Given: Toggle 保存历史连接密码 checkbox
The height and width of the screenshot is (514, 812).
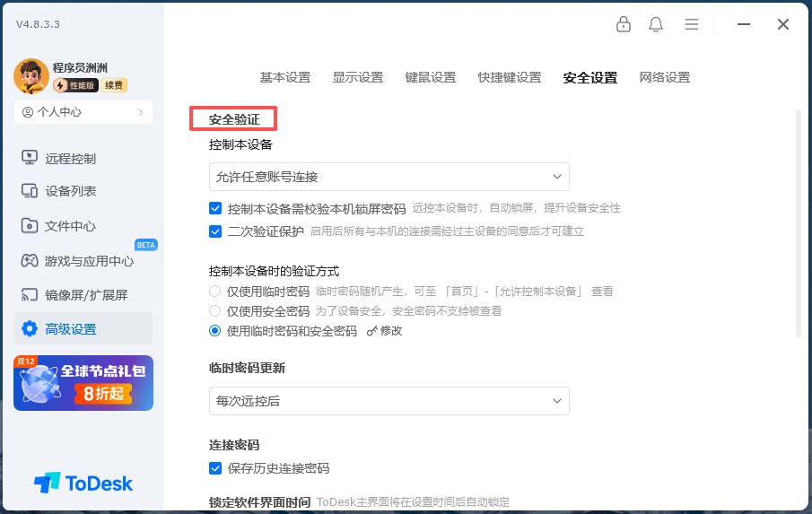Looking at the screenshot, I should coord(215,468).
